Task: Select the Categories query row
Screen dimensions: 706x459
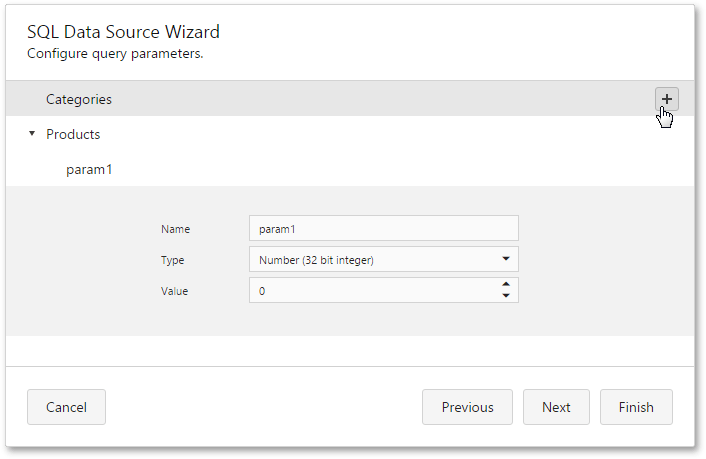Action: [79, 100]
